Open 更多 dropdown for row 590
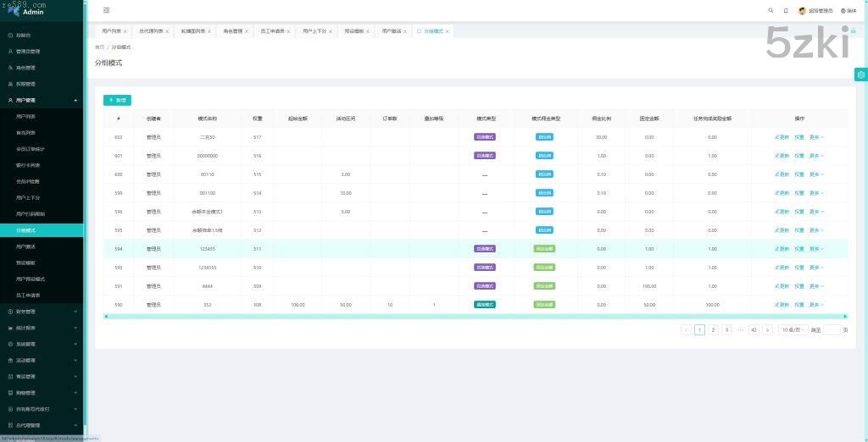Image resolution: width=868 pixels, height=442 pixels. (816, 304)
